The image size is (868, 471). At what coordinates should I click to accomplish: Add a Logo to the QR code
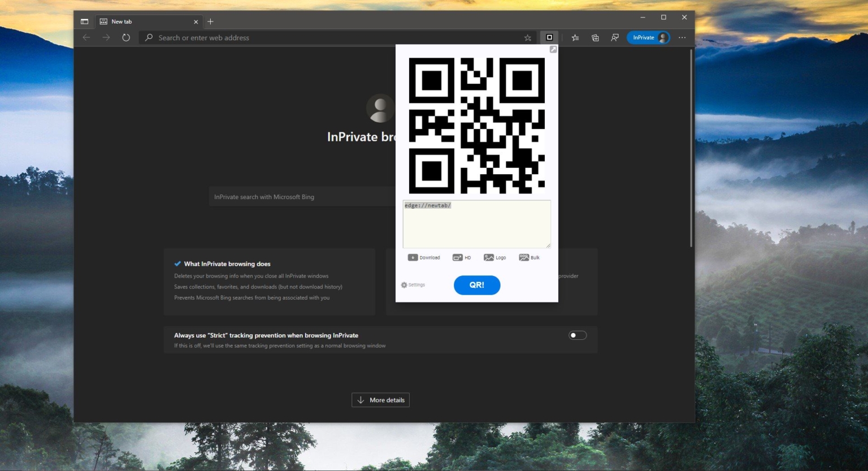(x=494, y=257)
